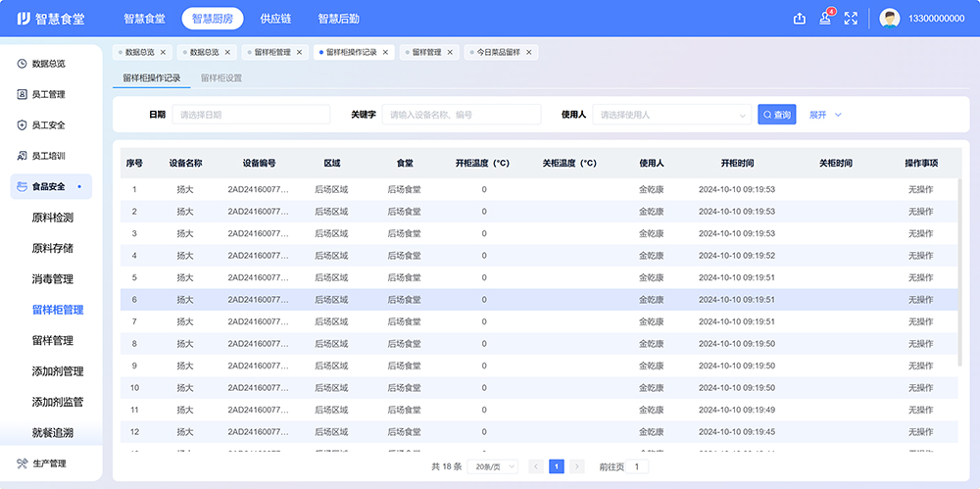Switch to the 留样柜设置 tab
The width and height of the screenshot is (980, 489).
221,77
